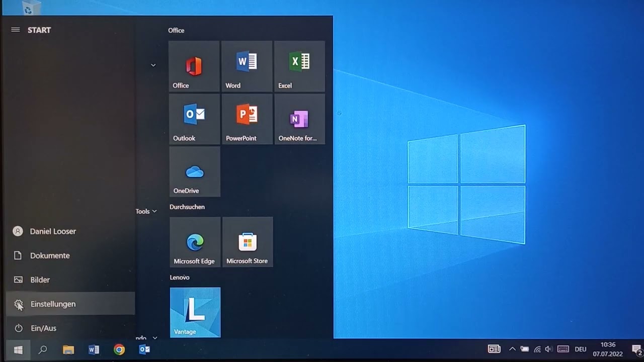The height and width of the screenshot is (362, 644).
Task: Show hidden tray icons chevron
Action: coord(512,349)
